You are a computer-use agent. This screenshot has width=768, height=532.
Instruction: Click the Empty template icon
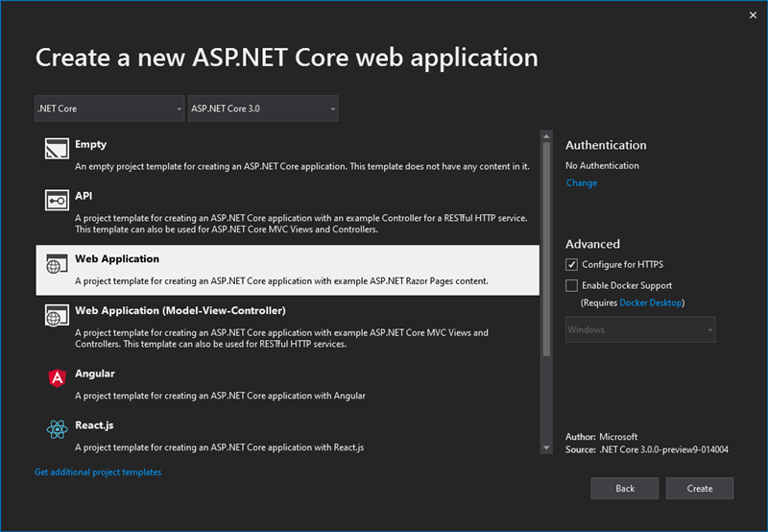(57, 148)
